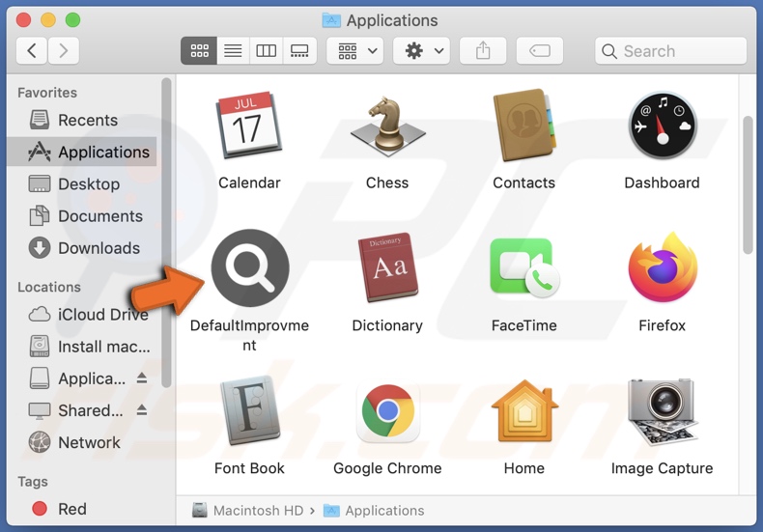The width and height of the screenshot is (763, 532).
Task: Zoom the Finder window with green button
Action: click(x=73, y=20)
